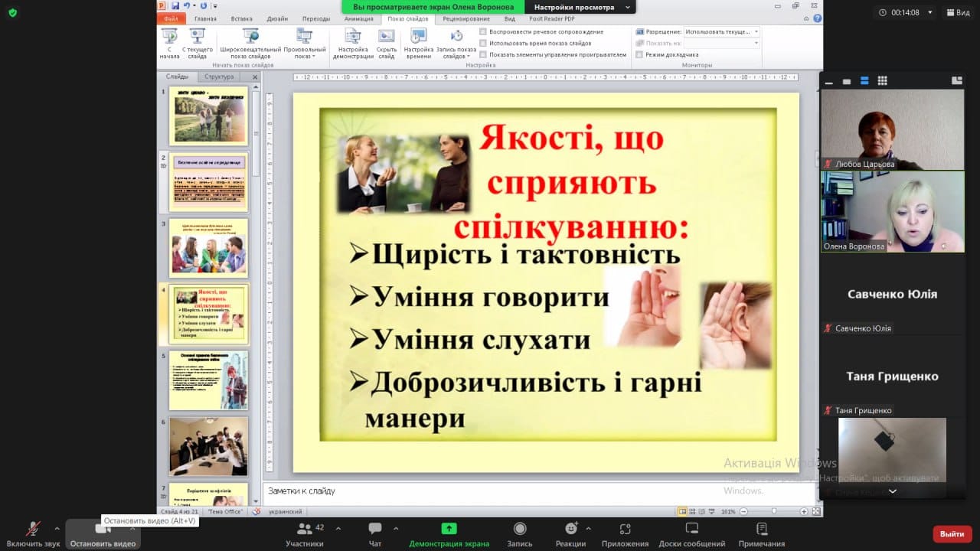Open the View menu at top right

(x=958, y=12)
